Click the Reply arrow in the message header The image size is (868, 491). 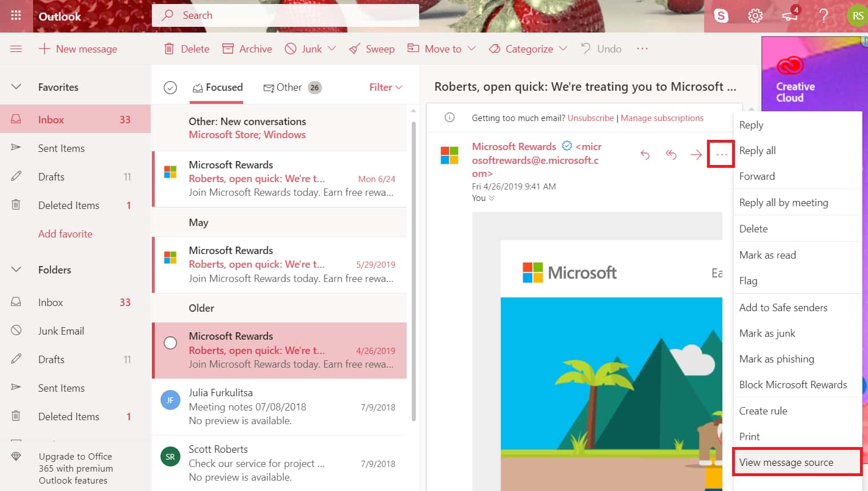tap(645, 155)
